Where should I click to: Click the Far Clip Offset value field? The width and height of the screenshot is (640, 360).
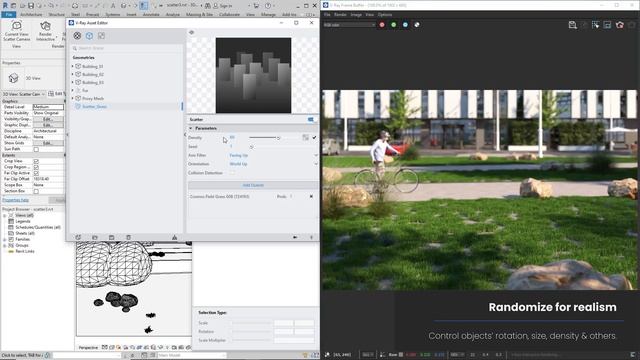pyautogui.click(x=48, y=179)
